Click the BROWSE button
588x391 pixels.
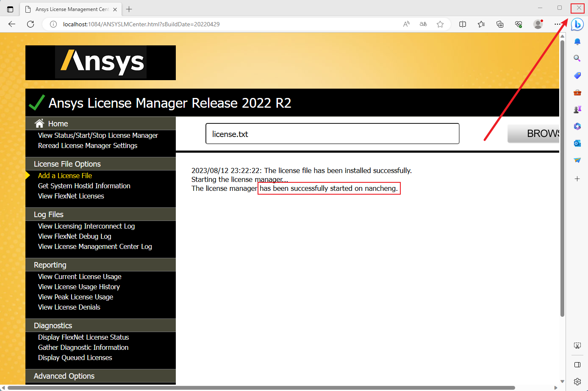tap(533, 134)
